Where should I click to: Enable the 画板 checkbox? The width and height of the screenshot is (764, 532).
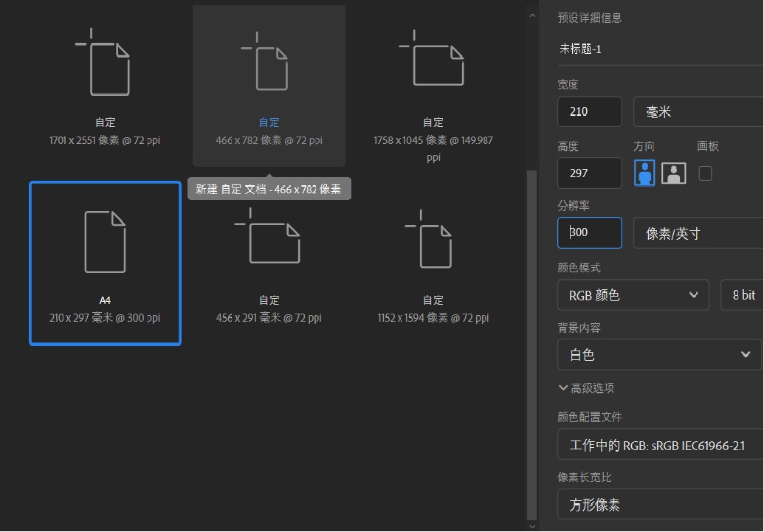pyautogui.click(x=705, y=173)
